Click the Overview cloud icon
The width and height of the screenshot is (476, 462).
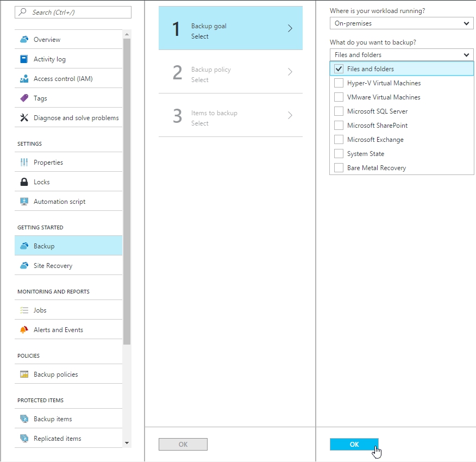pyautogui.click(x=24, y=40)
